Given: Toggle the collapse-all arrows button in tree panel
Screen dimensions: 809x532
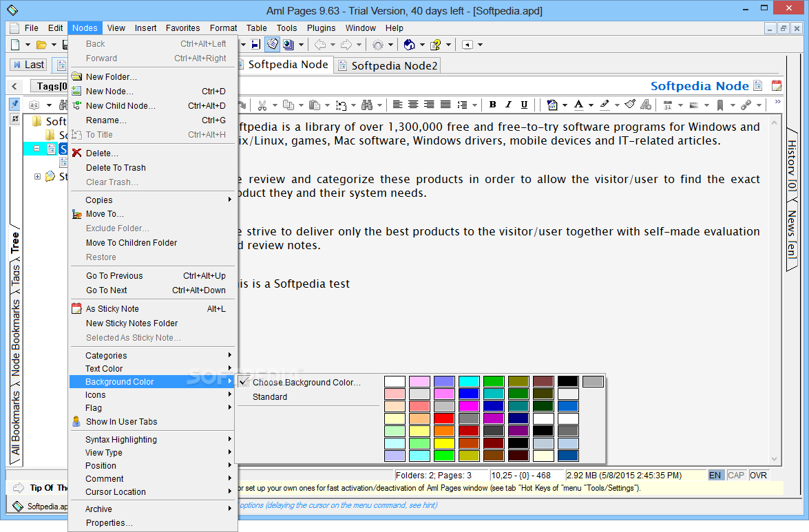Looking at the screenshot, I should pos(15,119).
